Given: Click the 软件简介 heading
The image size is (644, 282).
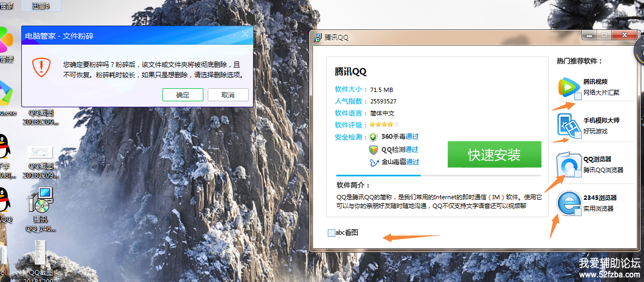Looking at the screenshot, I should [x=353, y=185].
